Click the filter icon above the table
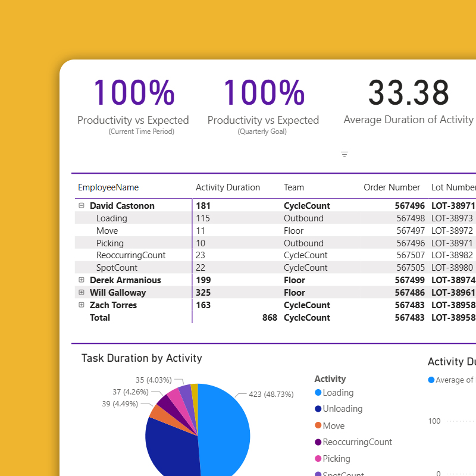 [x=345, y=155]
